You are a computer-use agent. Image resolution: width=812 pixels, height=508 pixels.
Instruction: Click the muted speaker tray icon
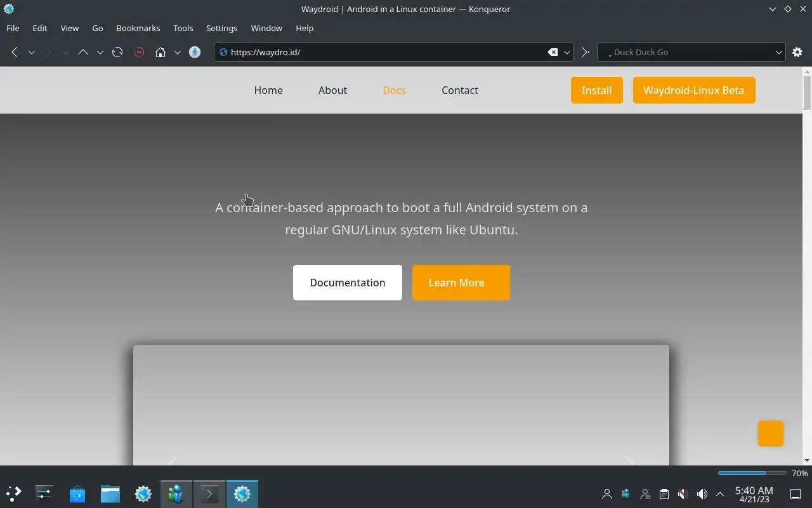tap(683, 494)
